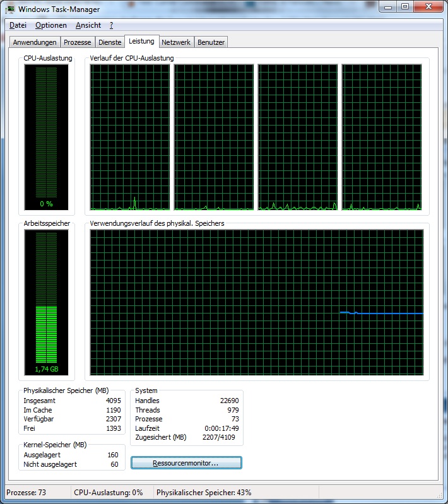The width and height of the screenshot is (448, 504).
Task: Click the fourth CPU core history graph
Action: coord(382,138)
